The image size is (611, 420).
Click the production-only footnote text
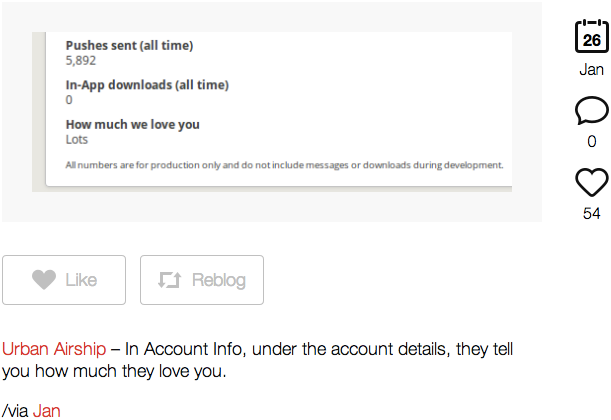pos(284,165)
